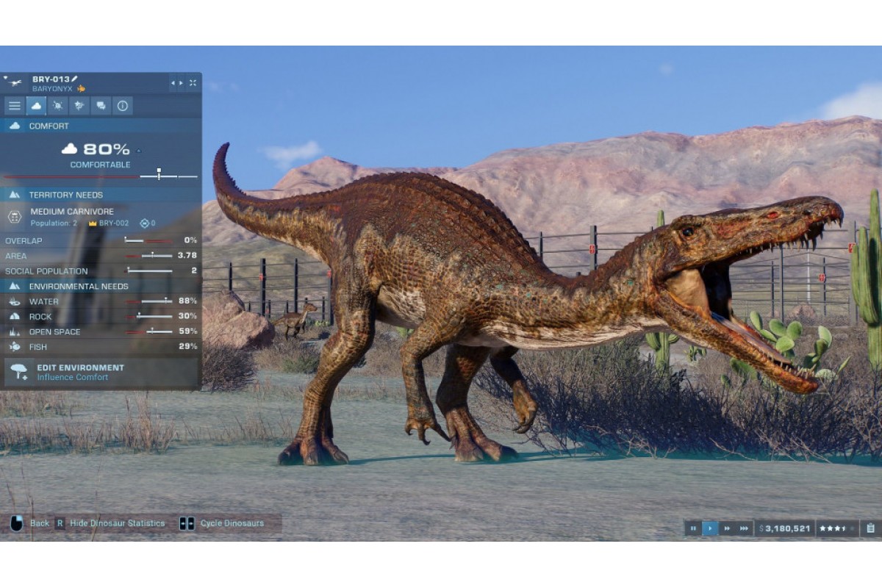Open the social interactions chat tab
The height and width of the screenshot is (588, 882).
(101, 106)
